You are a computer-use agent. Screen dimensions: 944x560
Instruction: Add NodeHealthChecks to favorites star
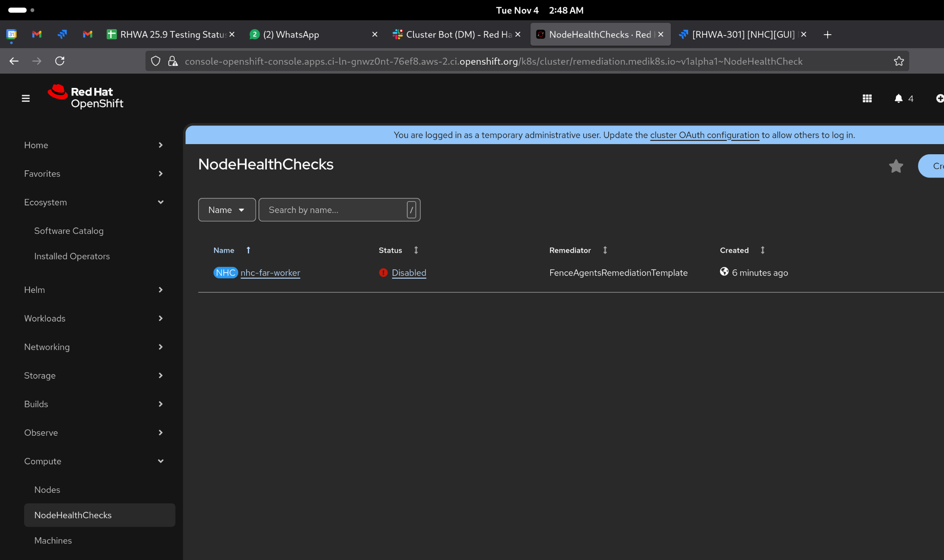pyautogui.click(x=896, y=166)
